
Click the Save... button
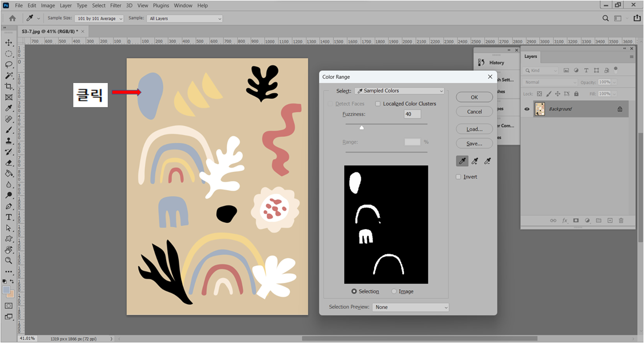click(474, 144)
